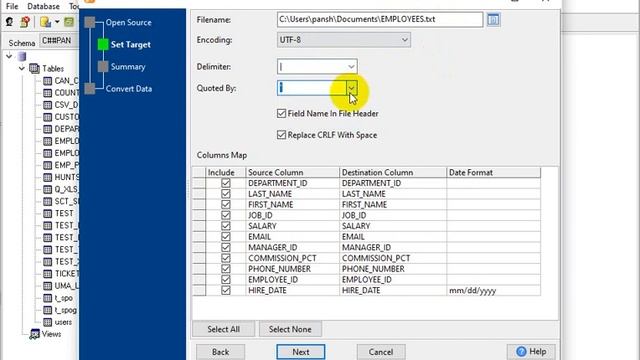This screenshot has height=360, width=640.
Task: Click the table icon next to HUNTS
Action: pos(47,177)
